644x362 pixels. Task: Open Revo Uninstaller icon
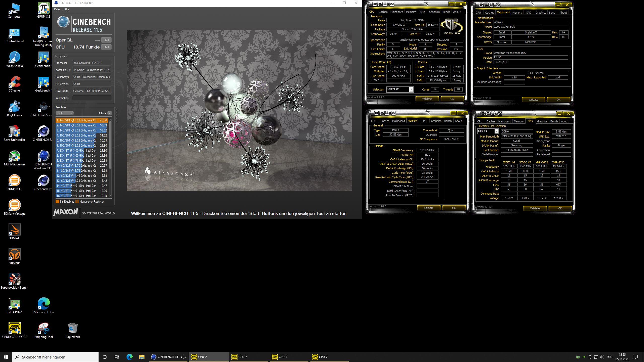coord(14,134)
